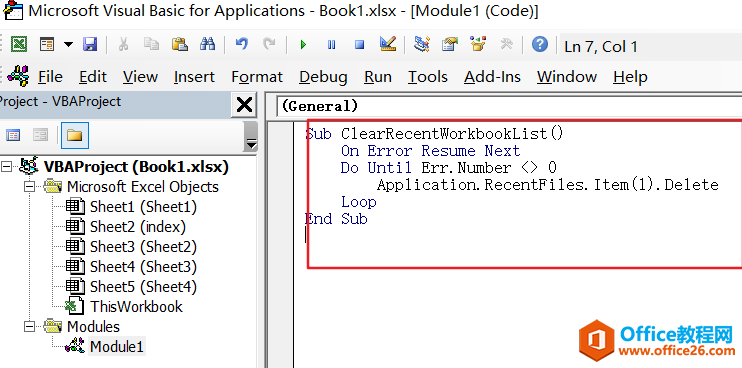Click the Break pause icon
742x368 pixels.
click(x=331, y=45)
